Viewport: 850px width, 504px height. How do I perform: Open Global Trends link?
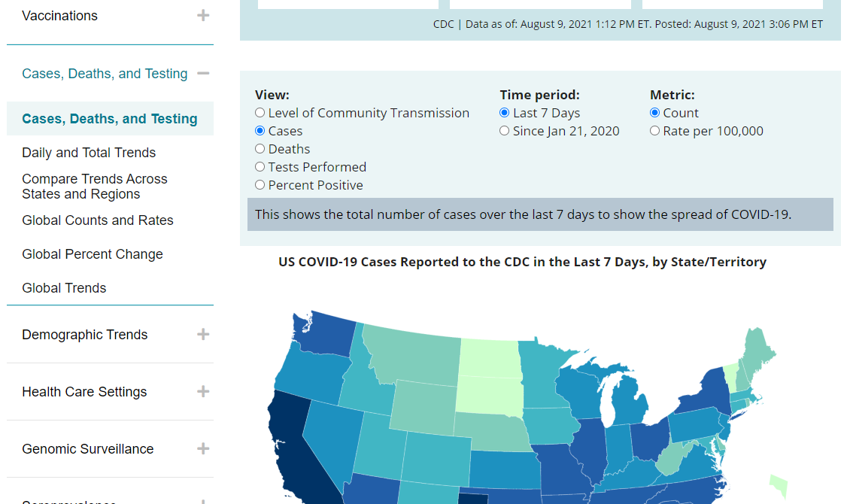coord(64,288)
